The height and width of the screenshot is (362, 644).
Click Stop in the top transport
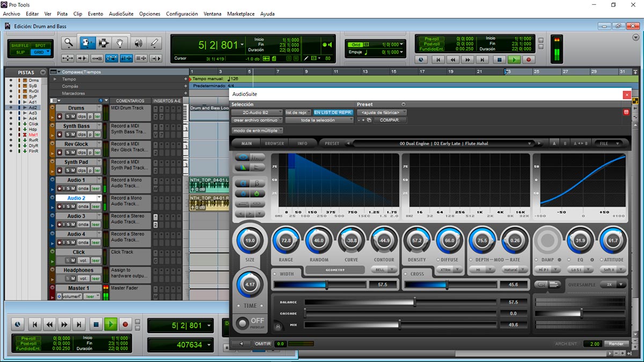click(499, 60)
